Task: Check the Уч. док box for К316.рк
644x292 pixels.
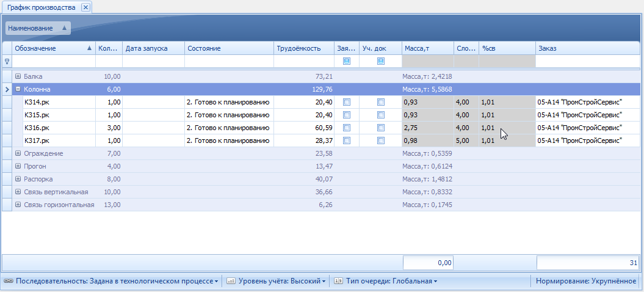Action: 381,128
